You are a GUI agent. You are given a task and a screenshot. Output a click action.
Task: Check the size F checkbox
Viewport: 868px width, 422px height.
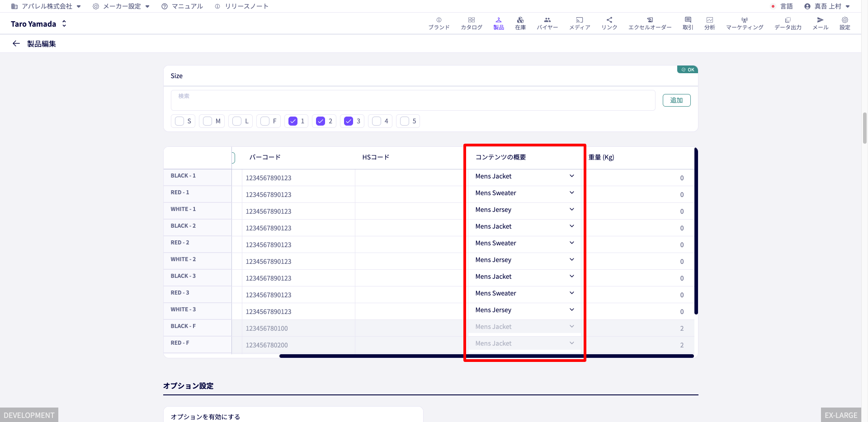[x=265, y=121]
